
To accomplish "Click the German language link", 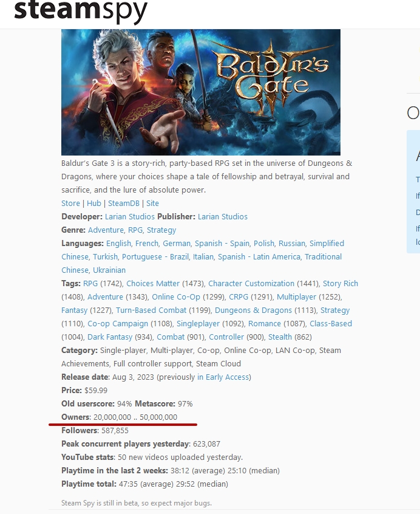I will point(177,244).
